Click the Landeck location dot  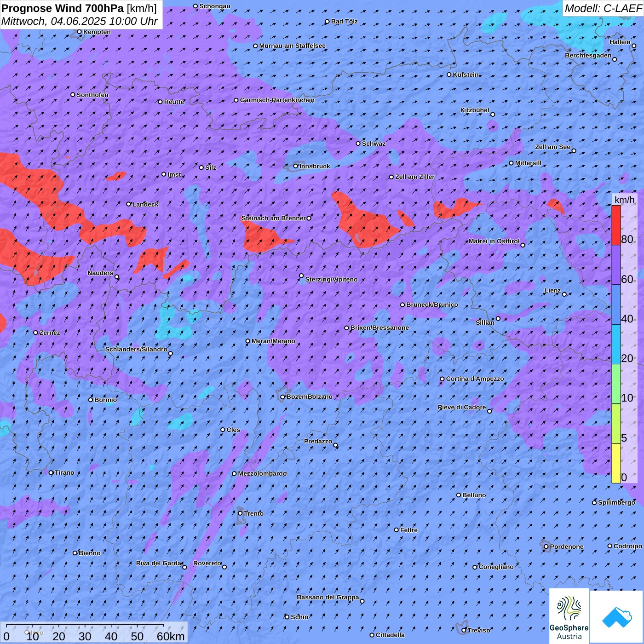coord(129,204)
